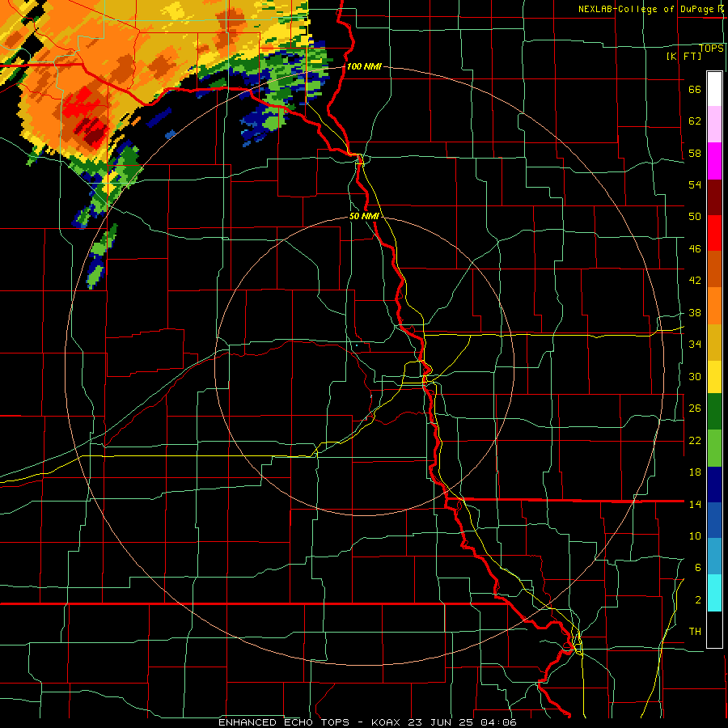Click the '18' legend value
This screenshot has height=728, width=728.
coord(695,472)
